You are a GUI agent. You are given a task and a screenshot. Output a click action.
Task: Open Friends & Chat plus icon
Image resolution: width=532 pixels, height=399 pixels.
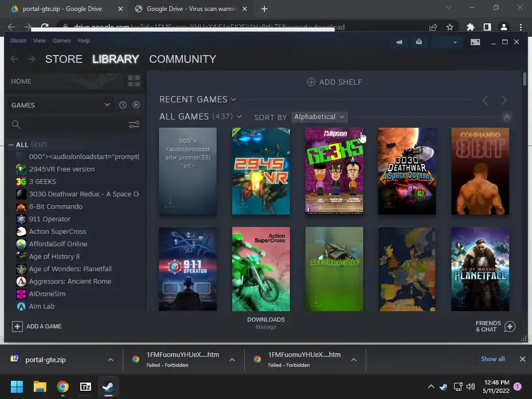tap(510, 326)
